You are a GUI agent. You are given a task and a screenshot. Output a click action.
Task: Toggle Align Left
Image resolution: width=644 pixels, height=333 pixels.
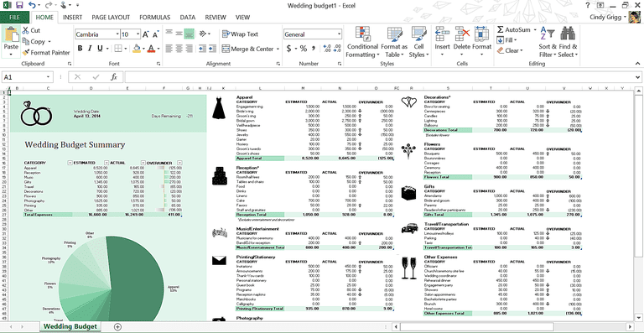pos(169,49)
